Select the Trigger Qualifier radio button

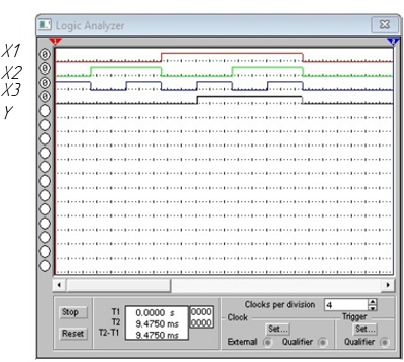pyautogui.click(x=384, y=342)
